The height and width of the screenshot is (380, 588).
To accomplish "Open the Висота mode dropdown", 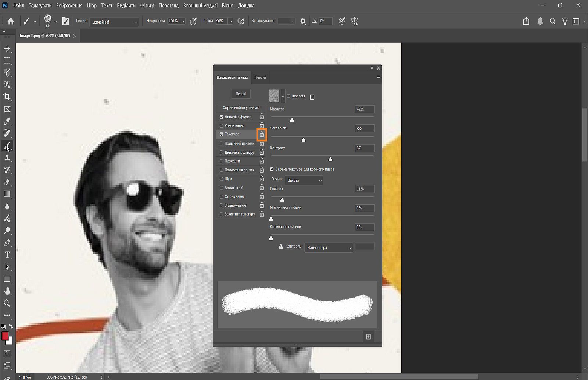I will click(x=304, y=180).
